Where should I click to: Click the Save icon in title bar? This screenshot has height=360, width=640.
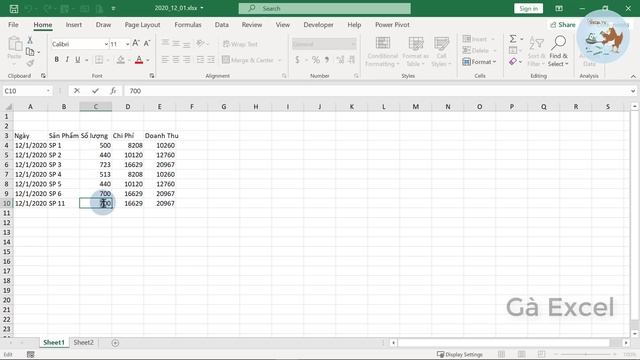pos(13,9)
